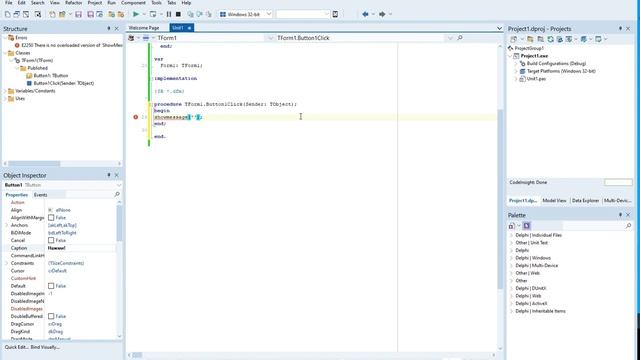The image size is (640, 360).
Task: Toggle the Default property checkbox
Action: pyautogui.click(x=51, y=286)
